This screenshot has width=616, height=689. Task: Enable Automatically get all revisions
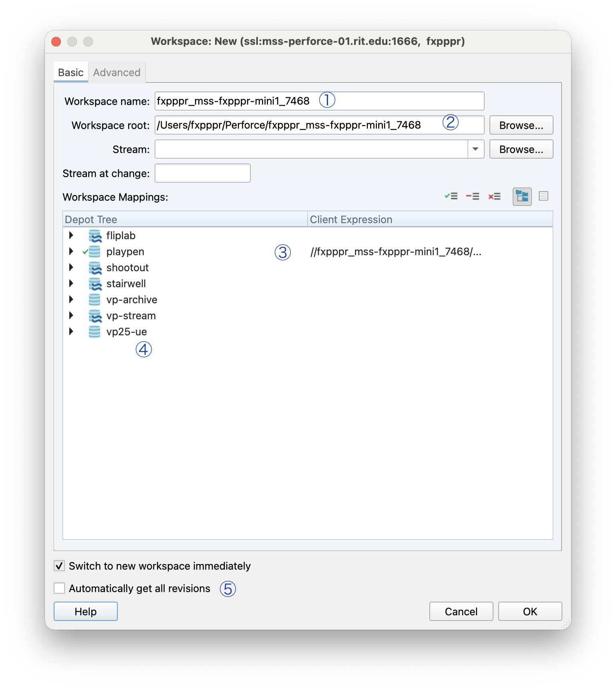[59, 588]
